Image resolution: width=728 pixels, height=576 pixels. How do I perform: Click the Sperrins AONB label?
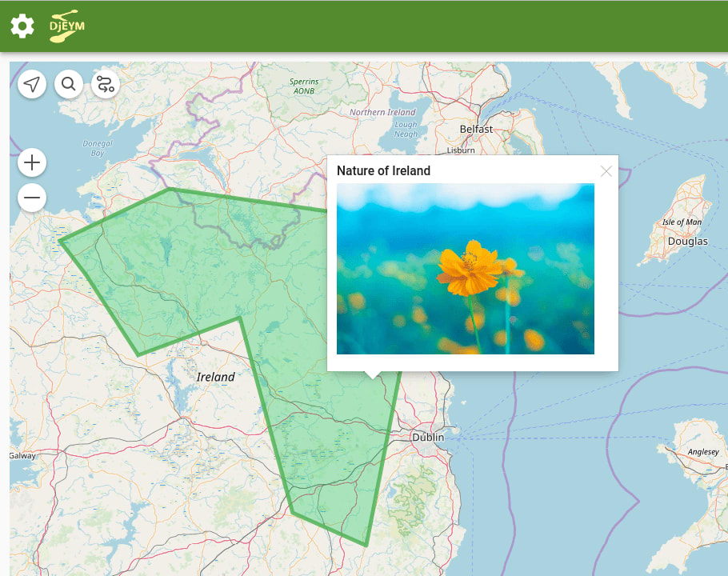pyautogui.click(x=302, y=86)
